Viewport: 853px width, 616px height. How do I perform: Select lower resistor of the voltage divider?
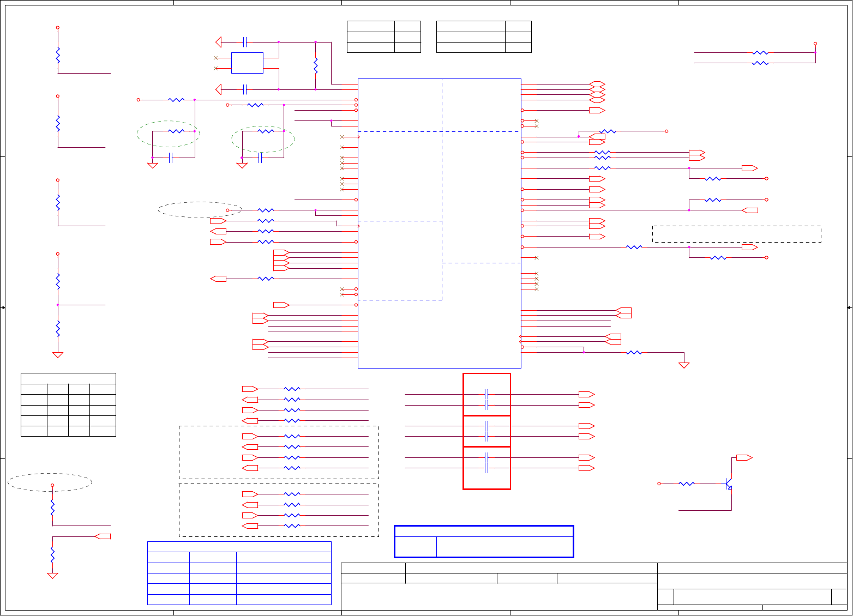pos(57,329)
